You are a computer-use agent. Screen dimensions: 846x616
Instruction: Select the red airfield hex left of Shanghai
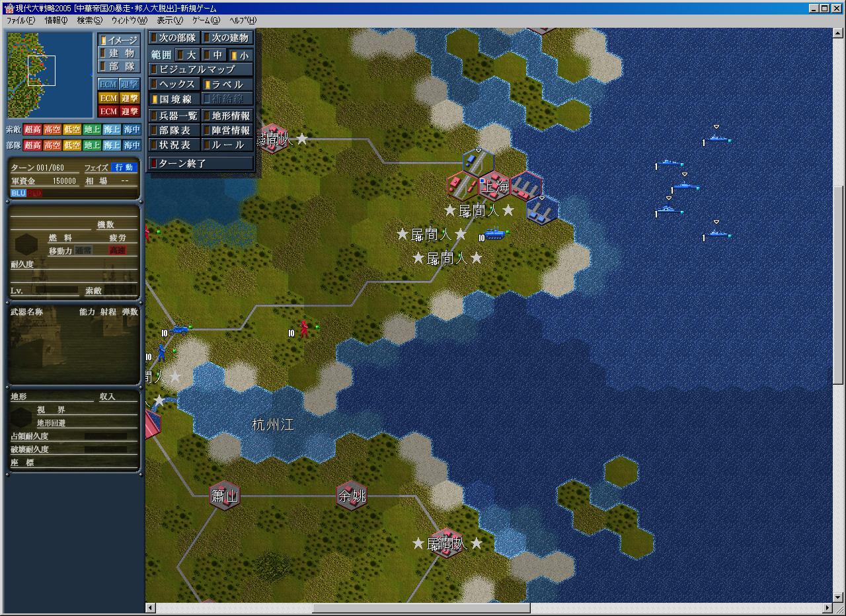[462, 186]
